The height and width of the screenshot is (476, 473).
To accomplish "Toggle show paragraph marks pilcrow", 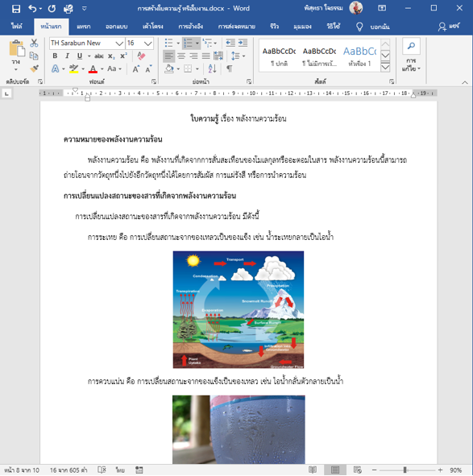I will tap(230, 68).
